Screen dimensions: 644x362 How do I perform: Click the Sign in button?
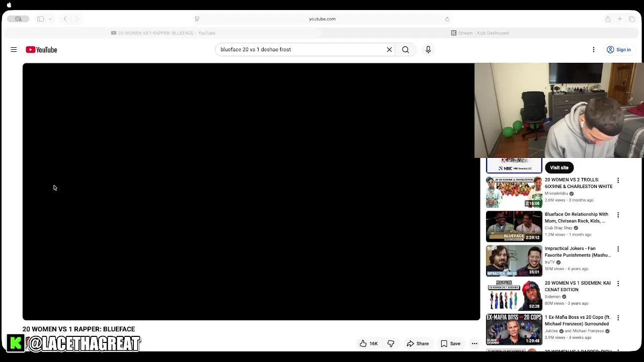(618, 50)
